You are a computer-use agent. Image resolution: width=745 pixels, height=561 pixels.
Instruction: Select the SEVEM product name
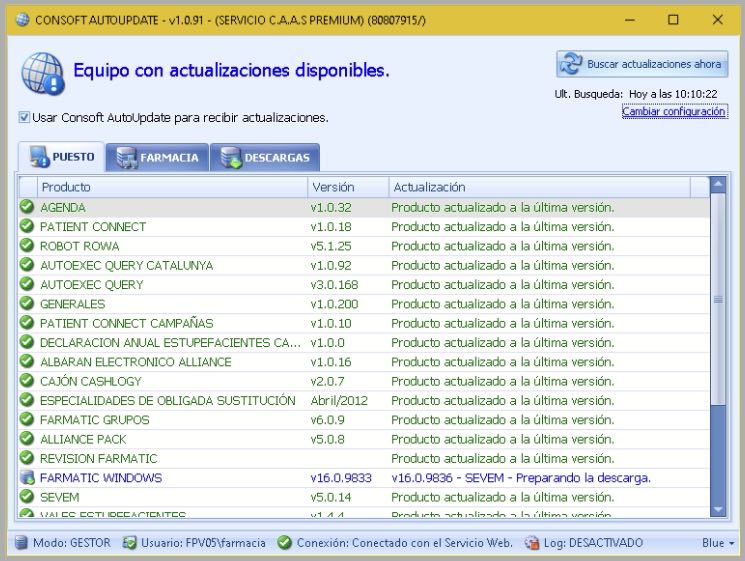[x=59, y=497]
